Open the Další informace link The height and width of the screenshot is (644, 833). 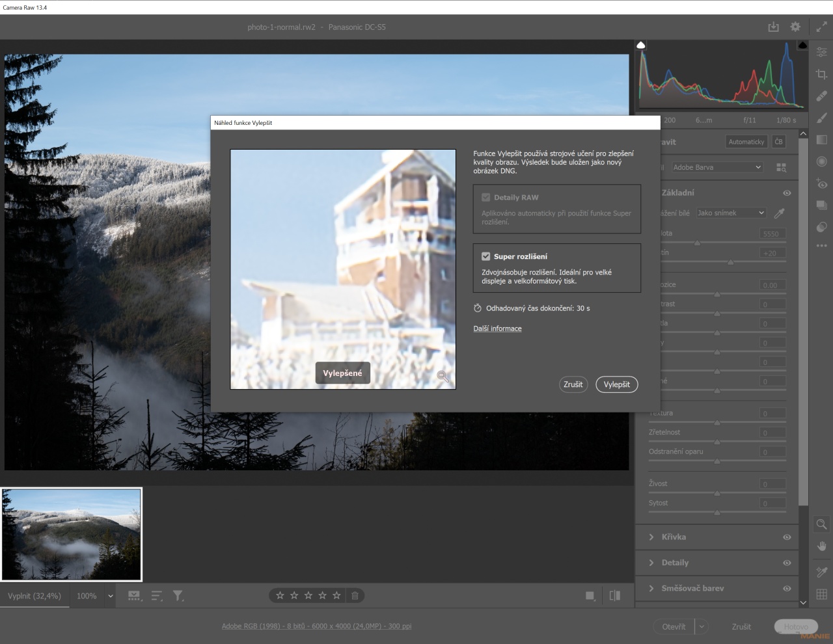point(497,329)
